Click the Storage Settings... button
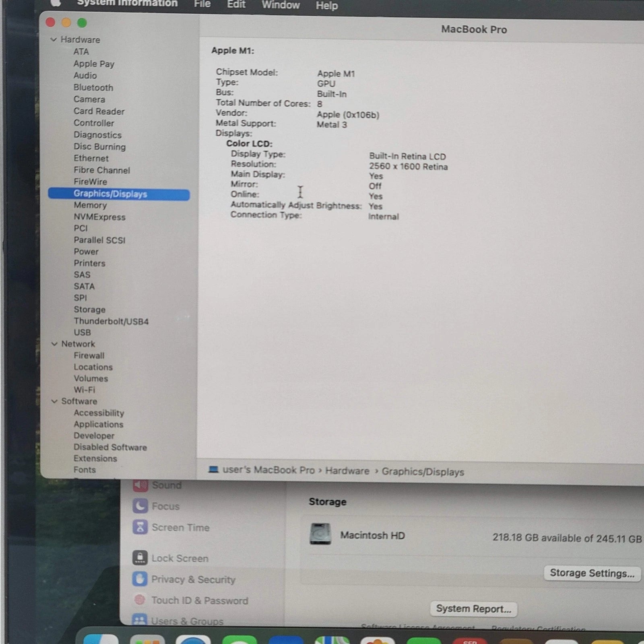644x644 pixels. click(x=592, y=573)
